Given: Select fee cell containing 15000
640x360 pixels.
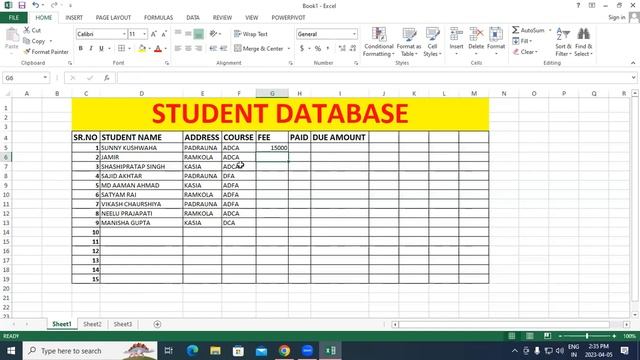Looking at the screenshot, I should (272, 148).
